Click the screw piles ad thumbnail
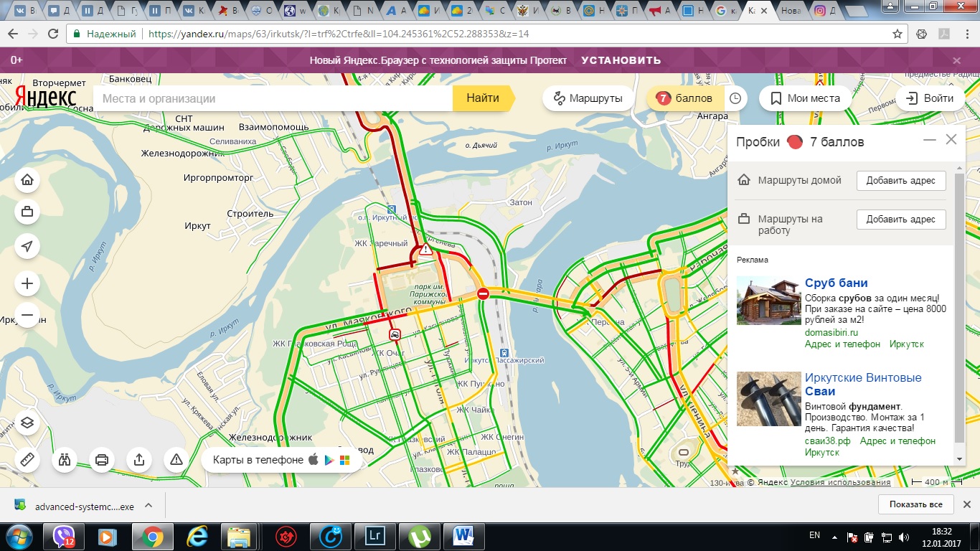The image size is (980, 551). 768,399
